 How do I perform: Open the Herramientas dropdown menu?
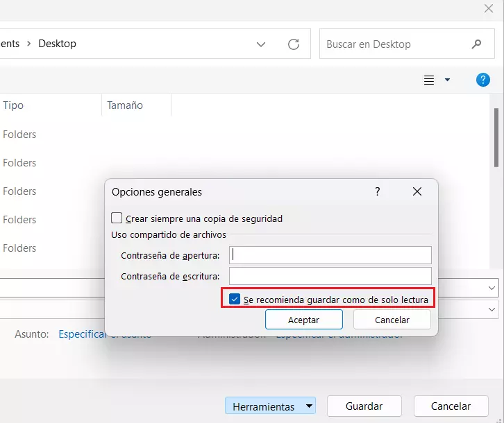pos(310,406)
